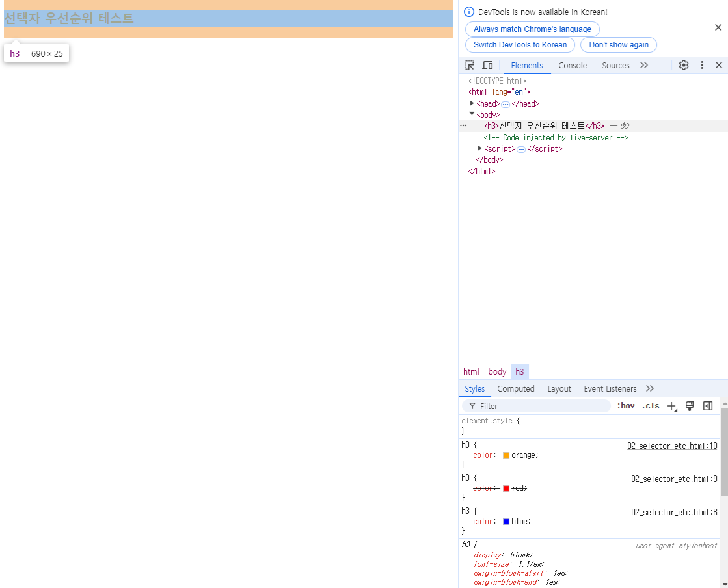Open actions menu dots beside h3 row

463,126
